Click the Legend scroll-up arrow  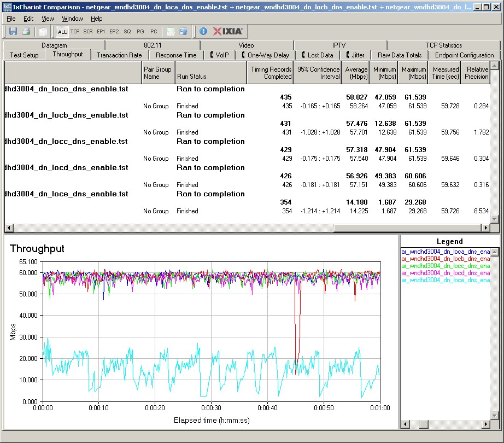495,252
